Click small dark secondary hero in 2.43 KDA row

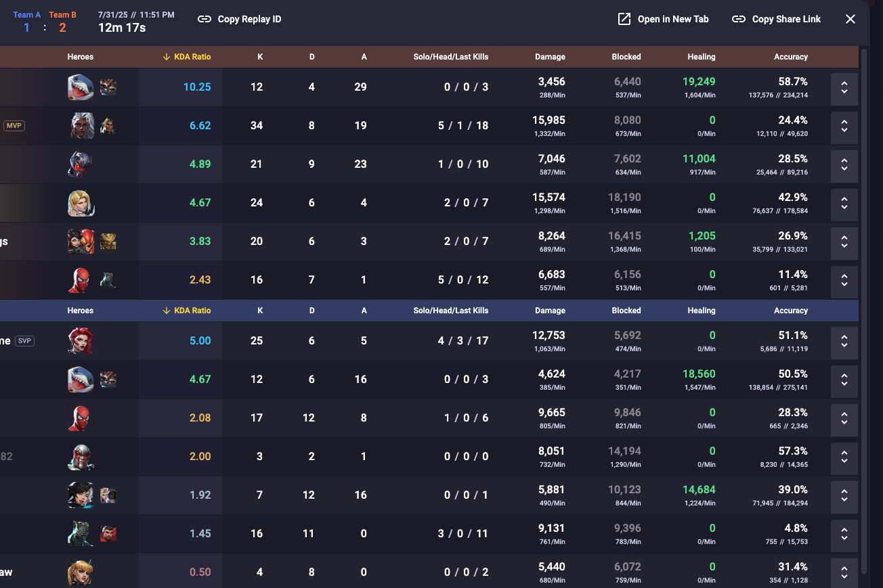(108, 280)
